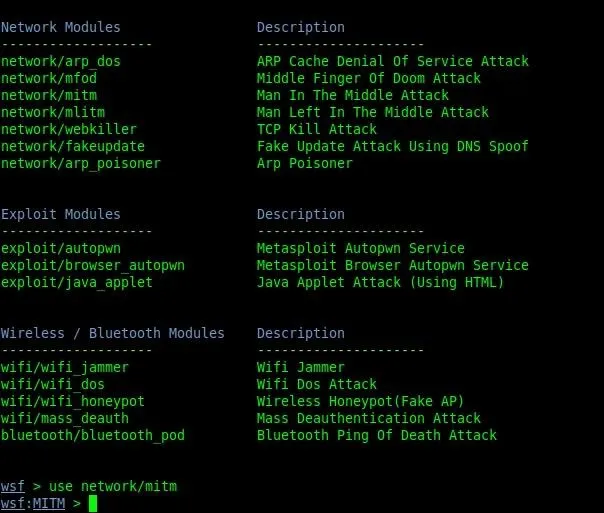Click the Exploit Modules section heading
Viewport: 604px width, 513px height.
point(60,215)
